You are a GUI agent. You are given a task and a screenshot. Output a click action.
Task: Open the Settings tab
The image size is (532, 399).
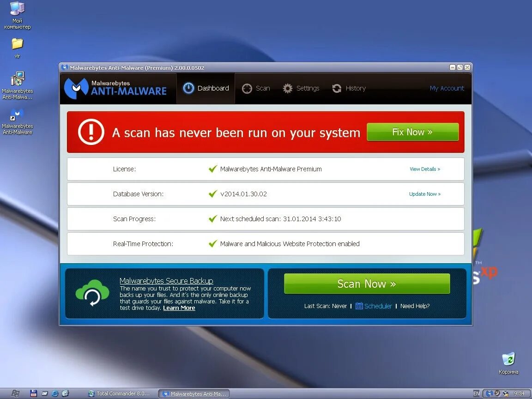coord(301,88)
